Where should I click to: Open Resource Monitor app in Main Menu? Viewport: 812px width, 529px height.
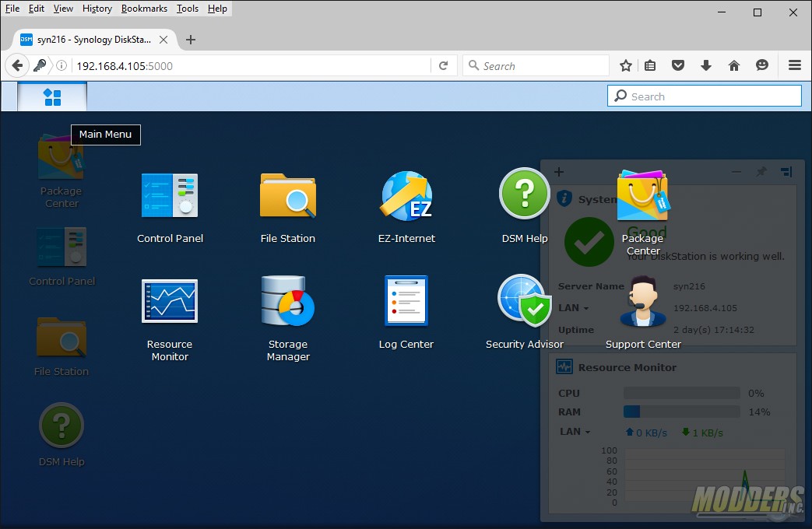170,320
